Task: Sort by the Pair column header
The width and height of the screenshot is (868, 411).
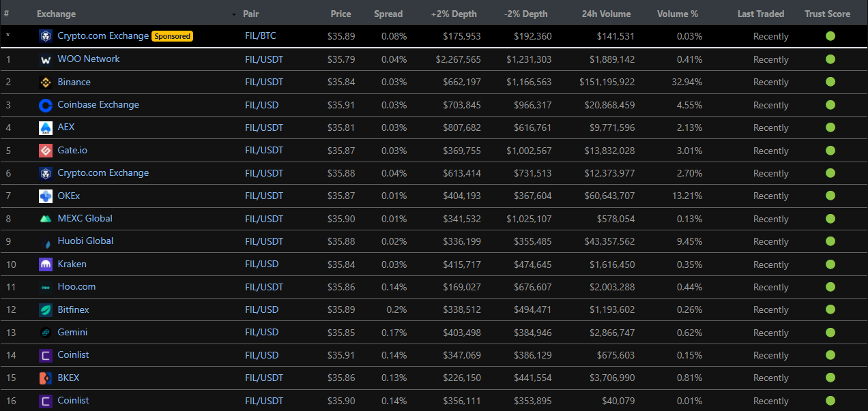Action: click(251, 14)
